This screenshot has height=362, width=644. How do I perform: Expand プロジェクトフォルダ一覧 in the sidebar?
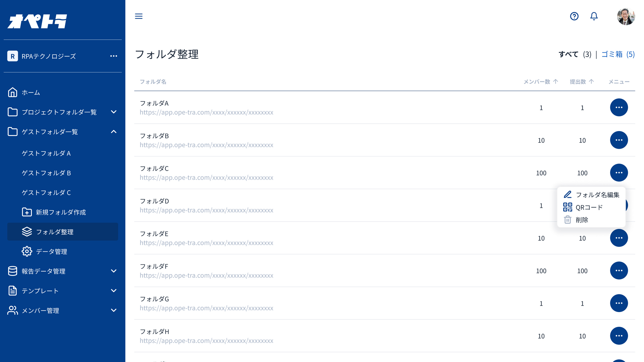pyautogui.click(x=114, y=112)
